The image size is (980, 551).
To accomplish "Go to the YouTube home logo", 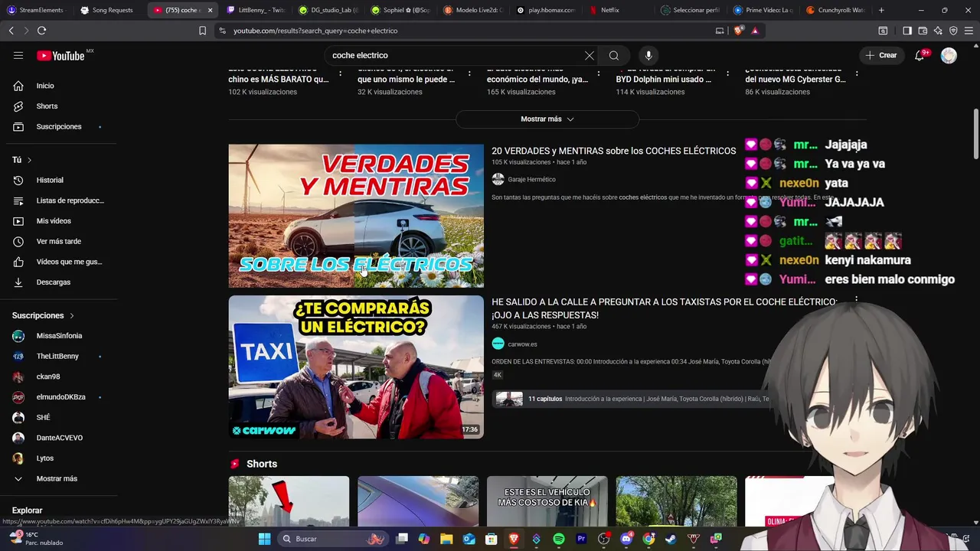I will (x=60, y=55).
